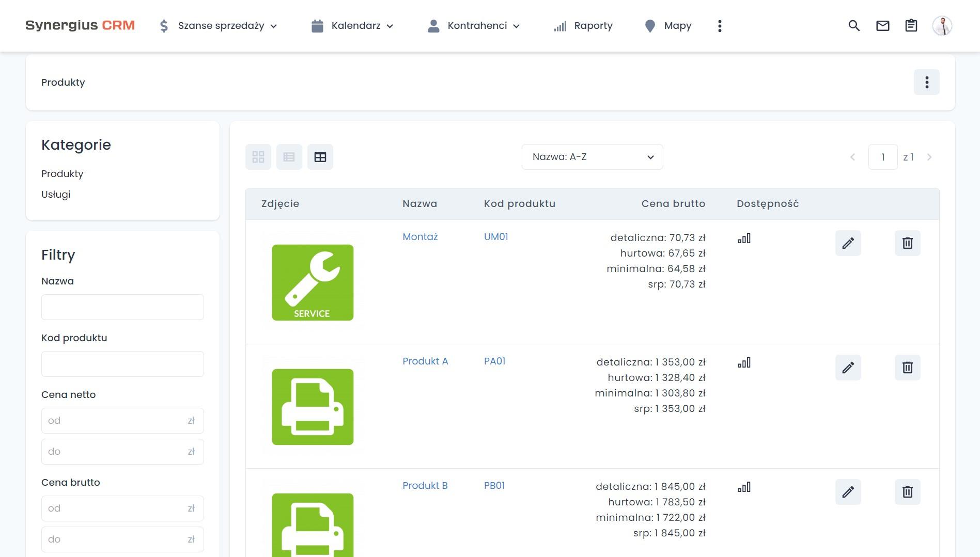
Task: Click inside the Nazwa filter field
Action: [122, 307]
